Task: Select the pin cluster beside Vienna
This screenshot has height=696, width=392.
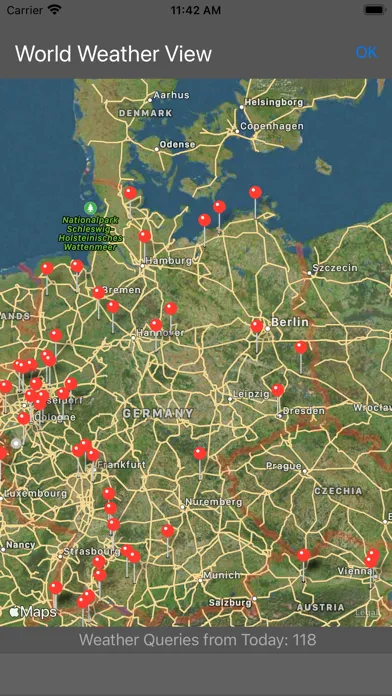Action: click(372, 558)
